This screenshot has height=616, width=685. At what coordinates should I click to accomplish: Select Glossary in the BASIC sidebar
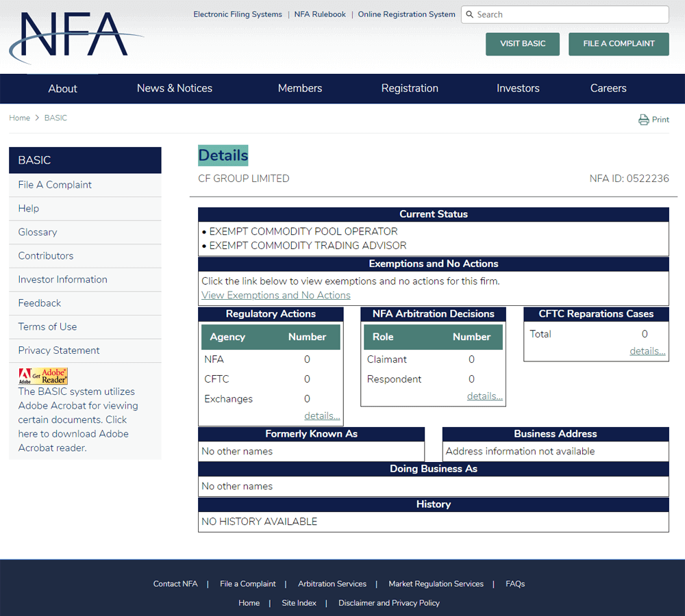(x=38, y=232)
